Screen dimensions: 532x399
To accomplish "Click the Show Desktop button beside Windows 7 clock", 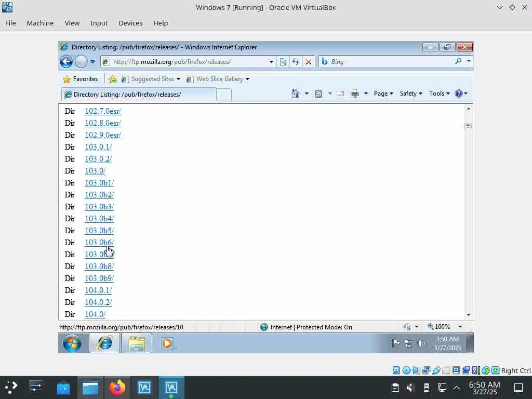I will point(470,343).
